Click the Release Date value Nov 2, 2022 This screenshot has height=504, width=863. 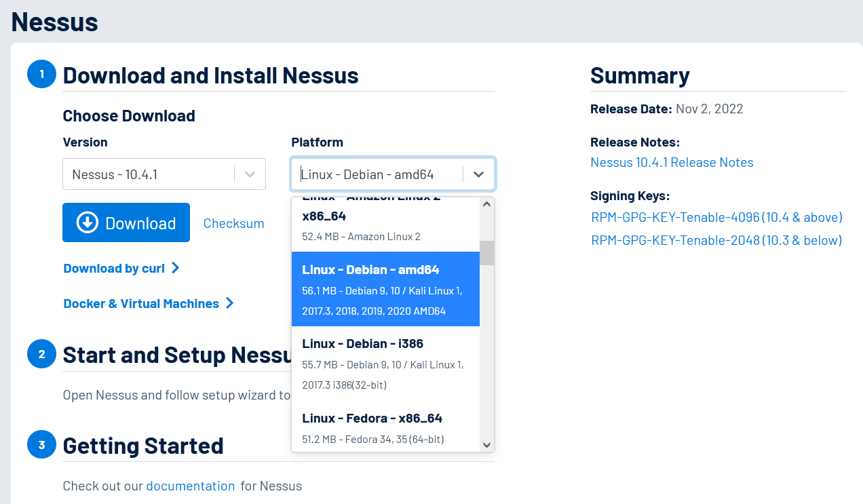(710, 109)
